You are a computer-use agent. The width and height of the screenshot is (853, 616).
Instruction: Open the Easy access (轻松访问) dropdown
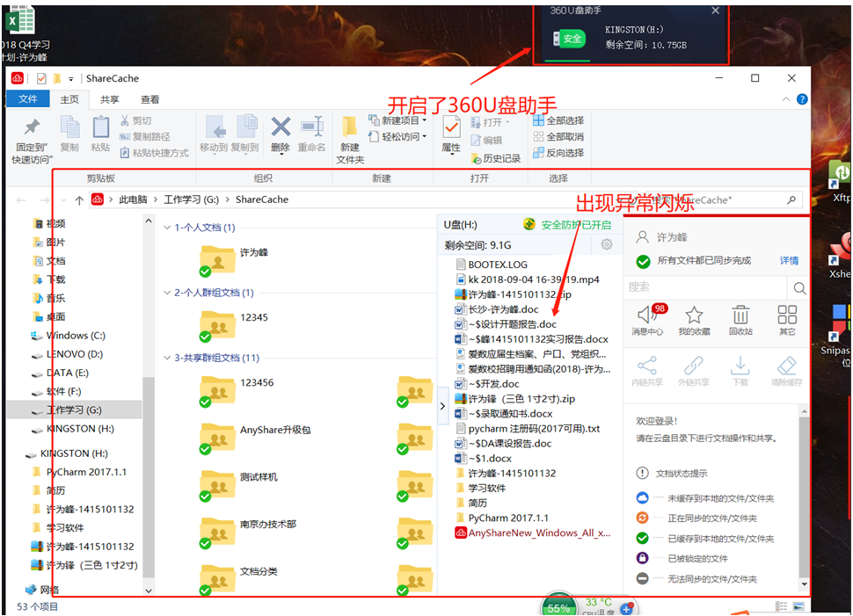397,136
